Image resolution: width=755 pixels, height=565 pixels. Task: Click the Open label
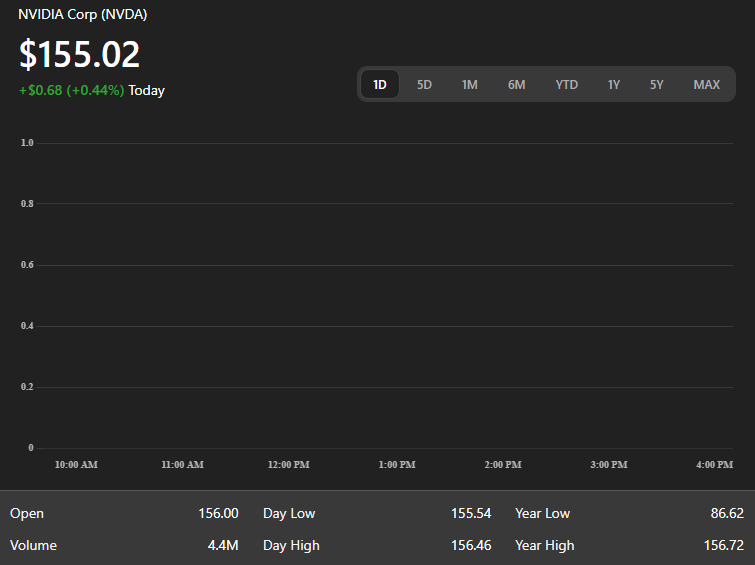(x=27, y=513)
